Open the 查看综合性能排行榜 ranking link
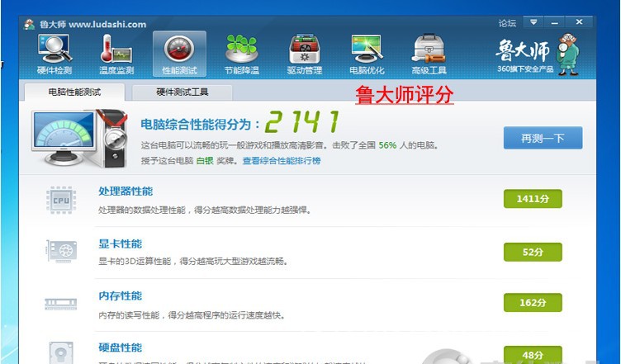621x364 pixels. (x=282, y=161)
